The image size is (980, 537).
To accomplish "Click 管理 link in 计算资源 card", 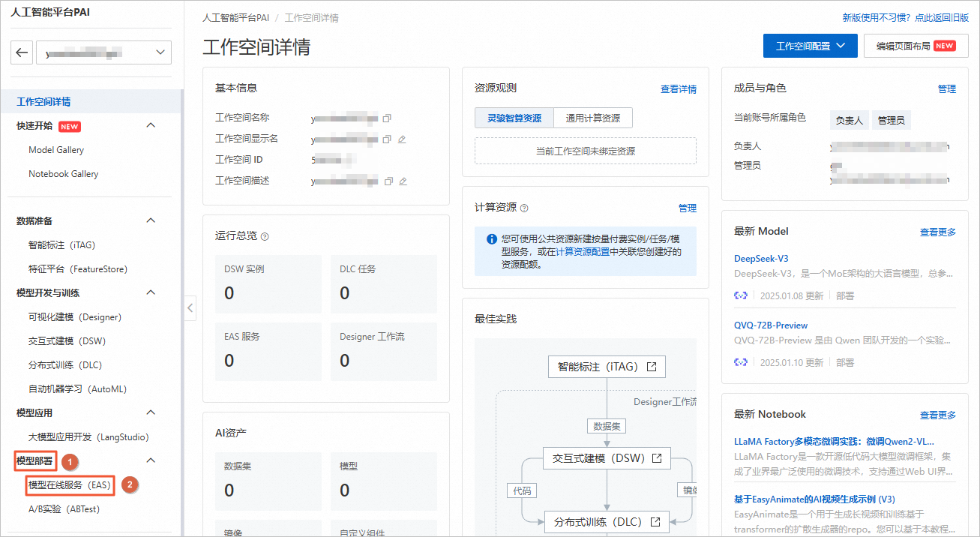I will [x=688, y=208].
